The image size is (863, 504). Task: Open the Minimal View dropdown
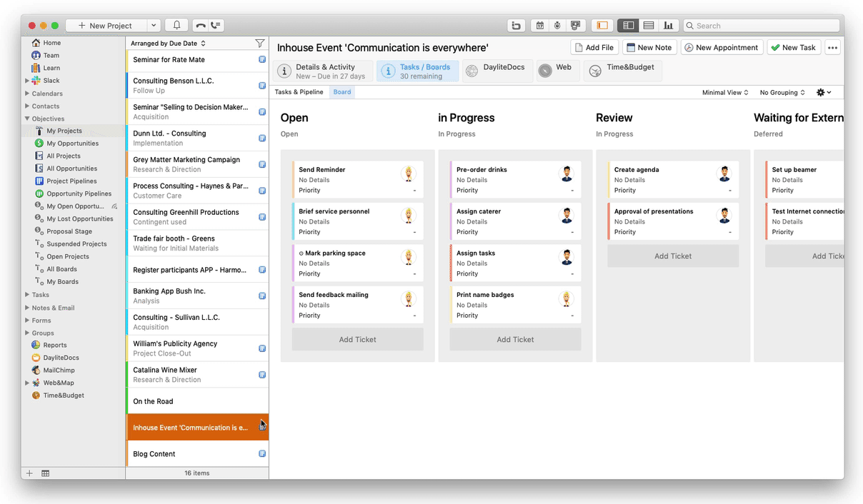725,93
